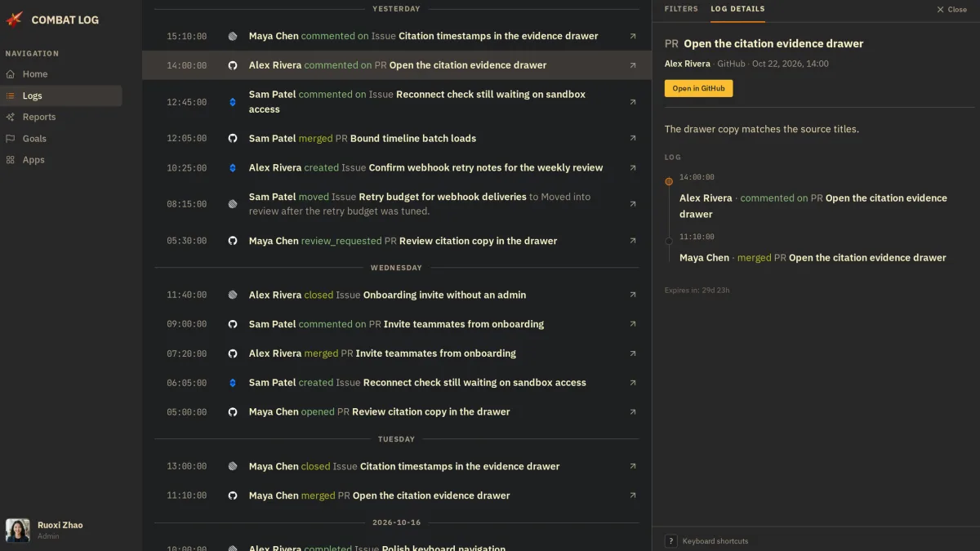Screen dimensions: 980x551
Task: Click Jira icon on 10:25 webhook retry row
Action: pos(233,168)
